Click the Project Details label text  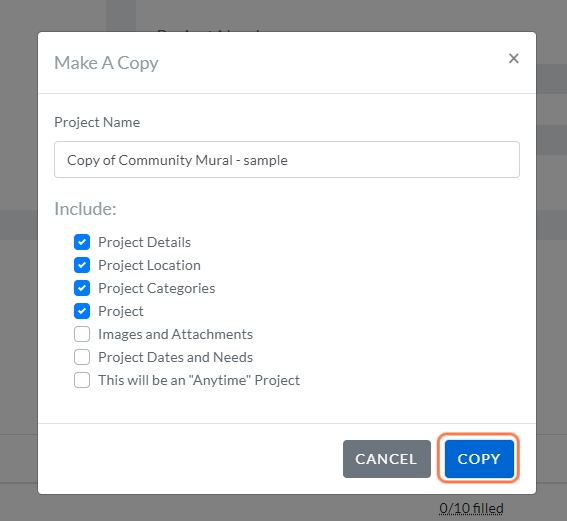coord(145,242)
